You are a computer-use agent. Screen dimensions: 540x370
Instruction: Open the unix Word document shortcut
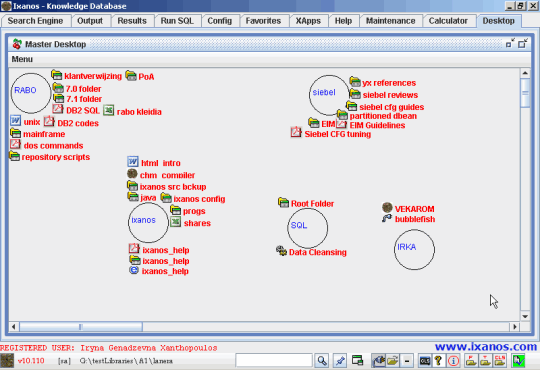pos(25,122)
